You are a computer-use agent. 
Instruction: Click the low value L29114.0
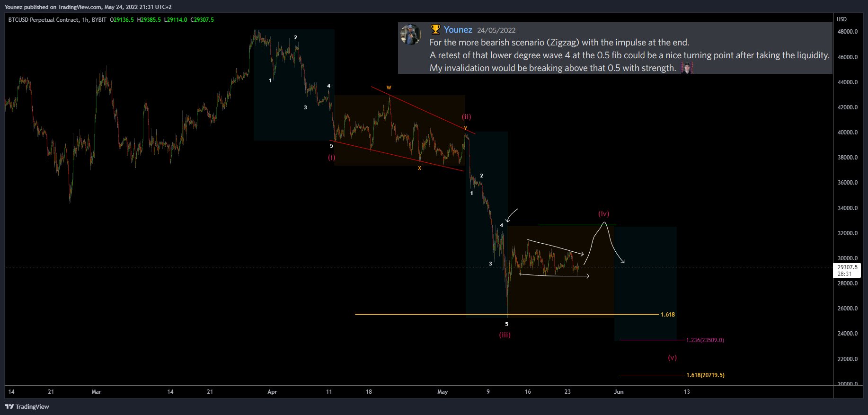[176, 19]
